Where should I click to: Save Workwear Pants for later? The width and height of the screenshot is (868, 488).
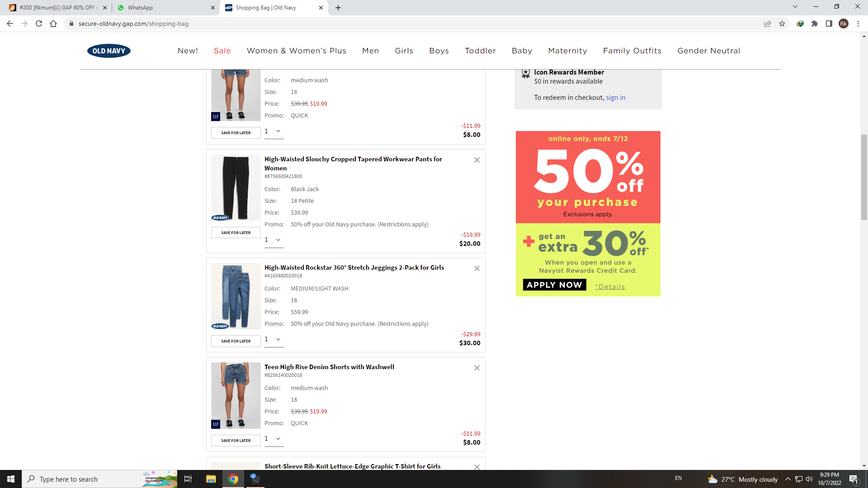click(x=236, y=233)
